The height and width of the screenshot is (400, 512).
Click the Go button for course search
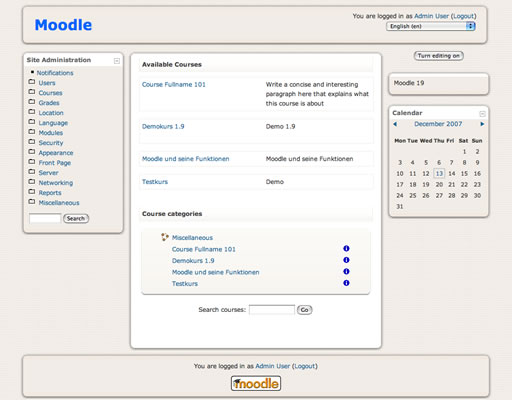point(304,310)
